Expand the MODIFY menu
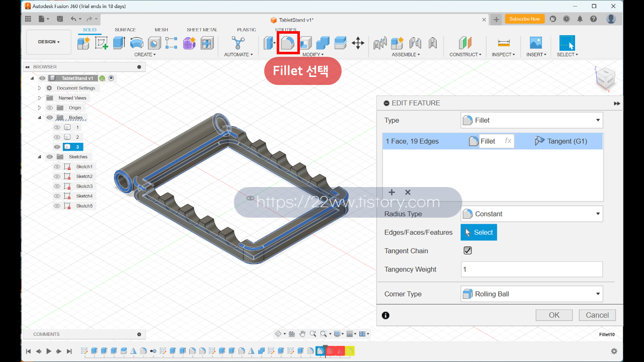The width and height of the screenshot is (644, 362). (x=313, y=54)
